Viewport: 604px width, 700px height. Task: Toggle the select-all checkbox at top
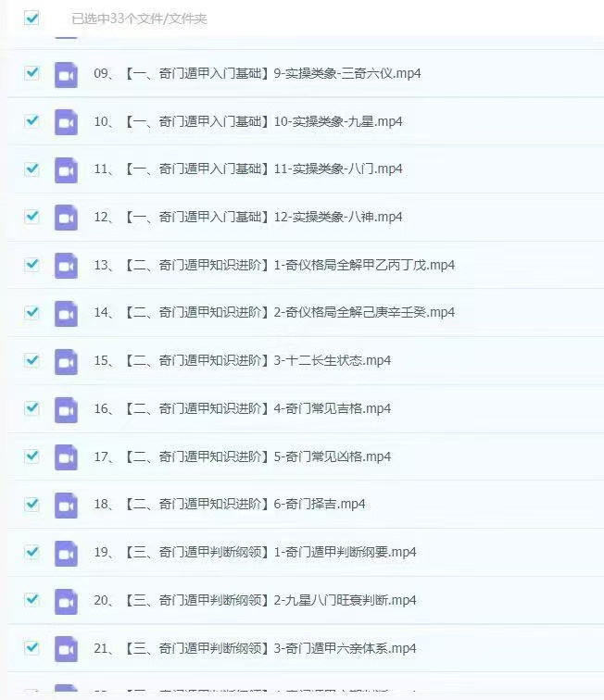pos(31,18)
